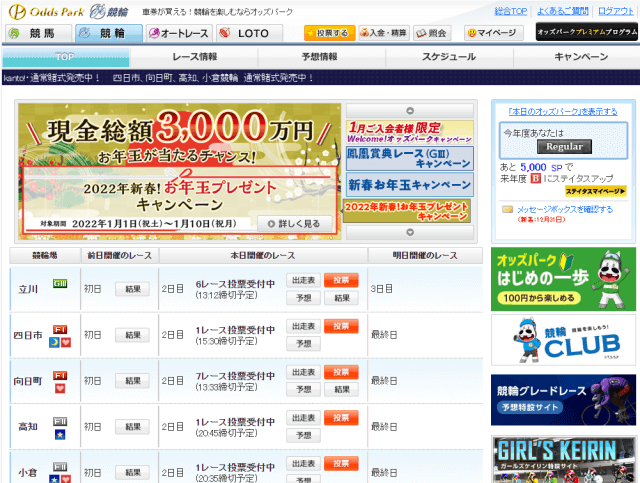Select the TOP menu item

[65, 57]
